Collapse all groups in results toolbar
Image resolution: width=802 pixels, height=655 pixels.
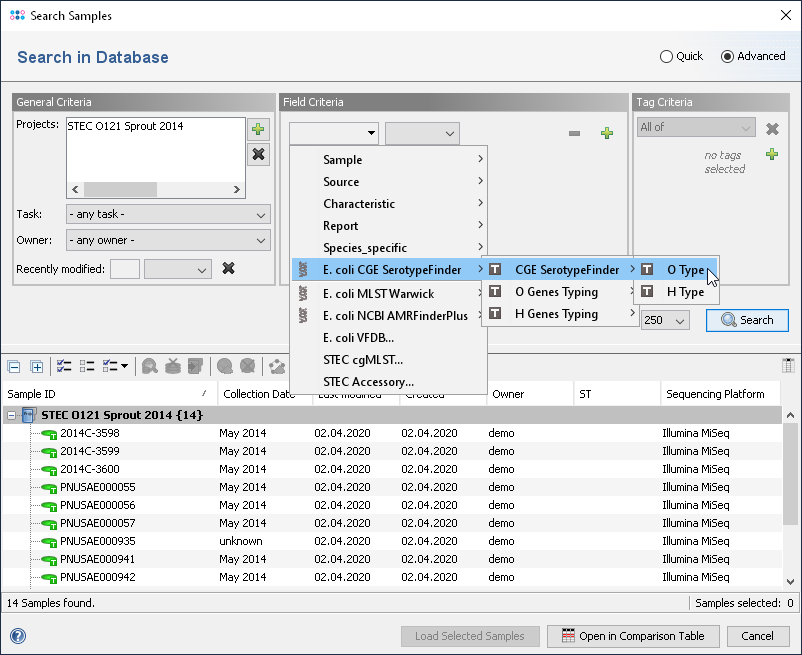(x=15, y=367)
